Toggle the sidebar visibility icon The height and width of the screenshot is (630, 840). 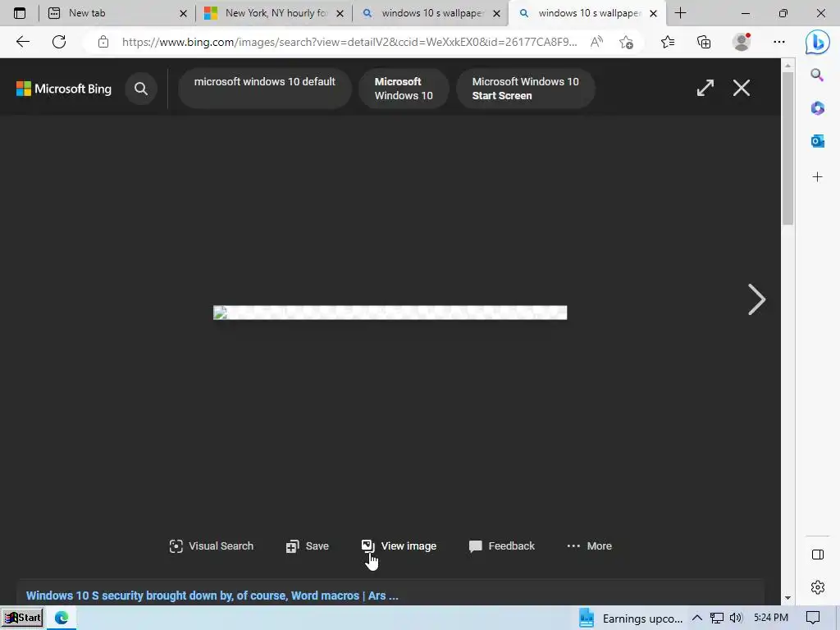click(818, 555)
